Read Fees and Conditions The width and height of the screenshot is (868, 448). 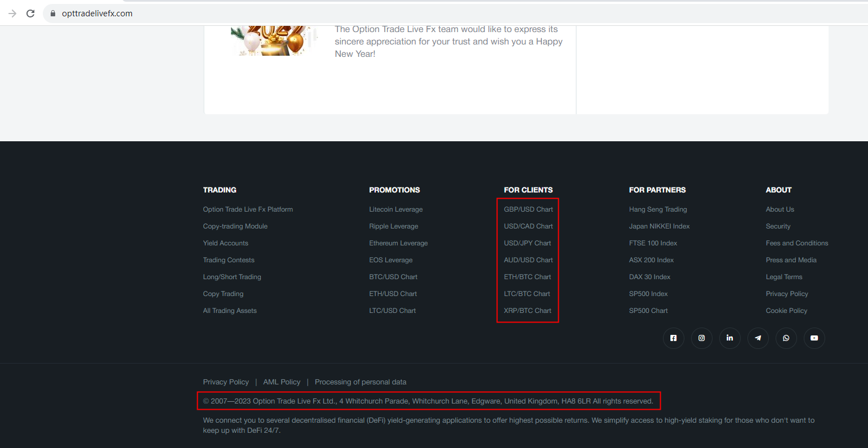797,243
